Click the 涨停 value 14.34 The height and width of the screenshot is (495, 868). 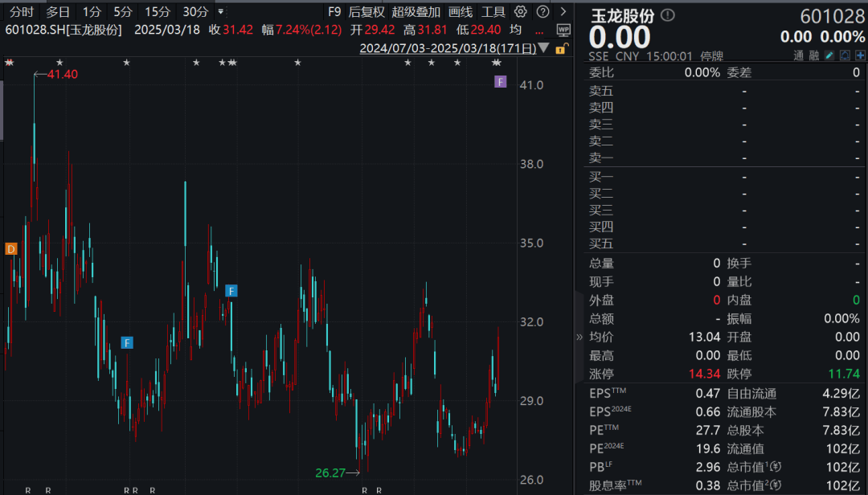[704, 374]
